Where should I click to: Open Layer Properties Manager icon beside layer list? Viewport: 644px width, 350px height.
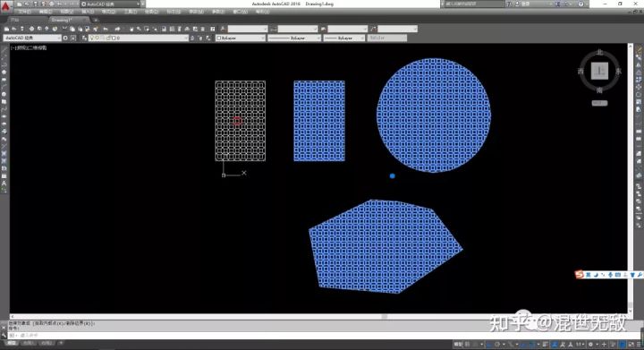click(85, 38)
